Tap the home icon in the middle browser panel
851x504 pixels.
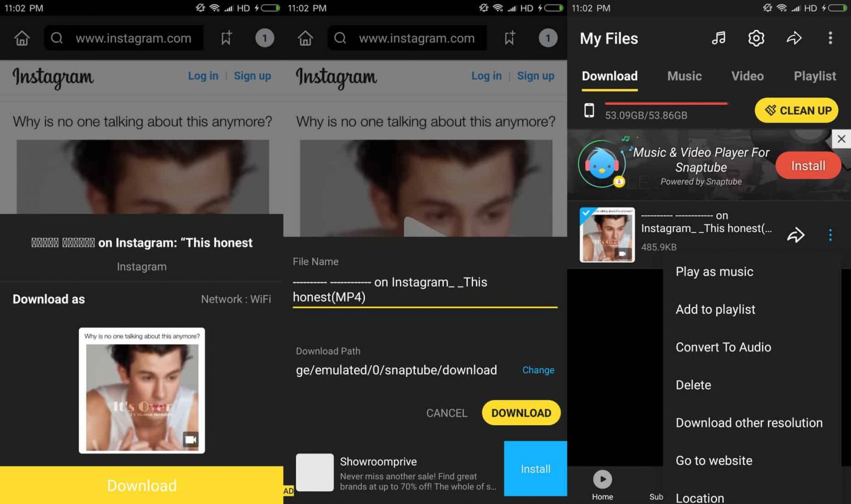[x=305, y=38]
